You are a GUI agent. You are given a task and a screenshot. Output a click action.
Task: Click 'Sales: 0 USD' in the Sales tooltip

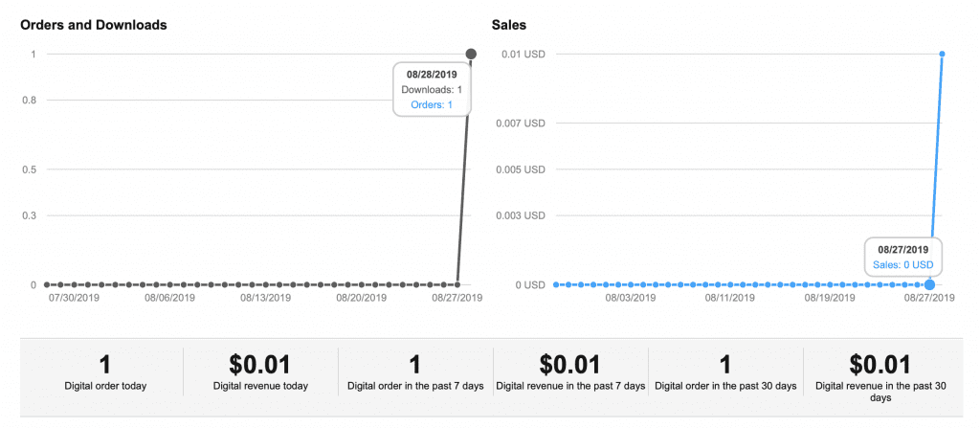click(903, 264)
